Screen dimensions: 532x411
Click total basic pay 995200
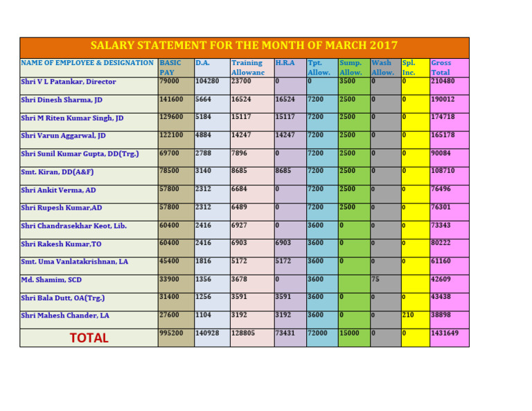click(171, 333)
